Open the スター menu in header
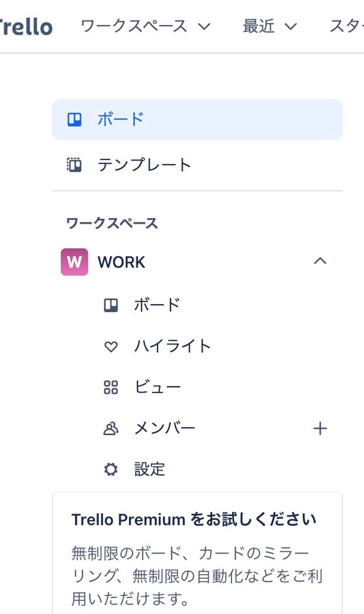Screen dimensions: 364x614 point(346,26)
